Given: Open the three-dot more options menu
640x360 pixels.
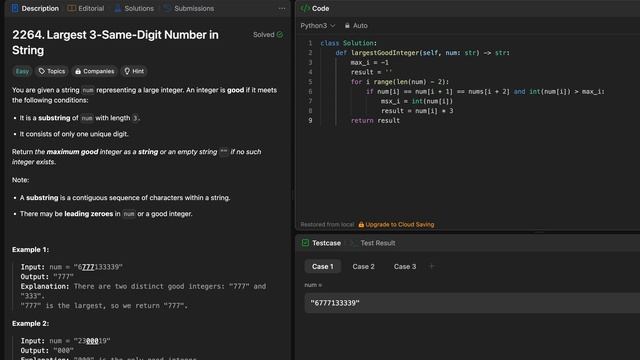Looking at the screenshot, I should coord(282,8).
